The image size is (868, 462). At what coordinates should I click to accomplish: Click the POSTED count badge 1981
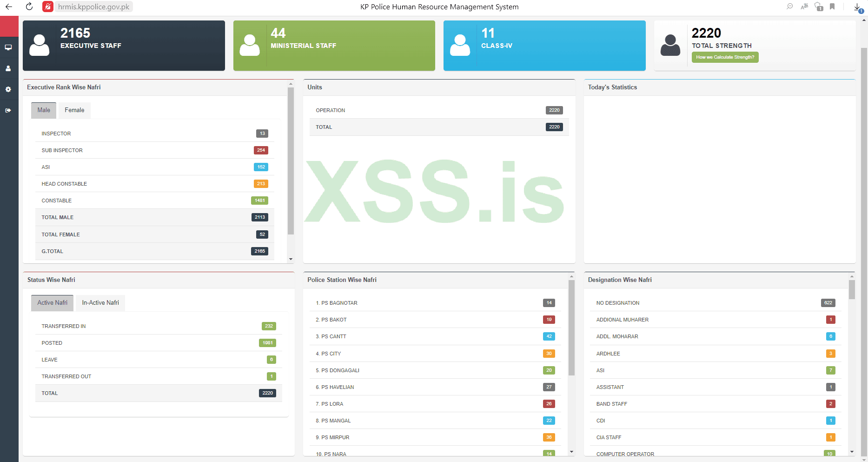pyautogui.click(x=267, y=343)
